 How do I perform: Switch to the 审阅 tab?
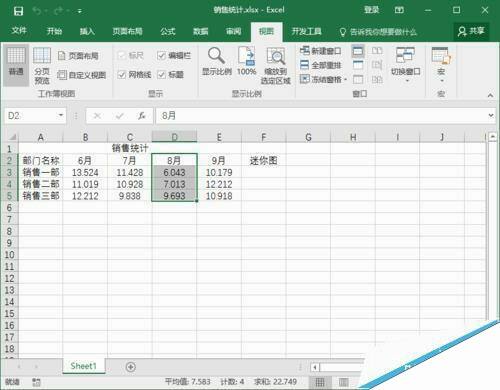[x=233, y=31]
